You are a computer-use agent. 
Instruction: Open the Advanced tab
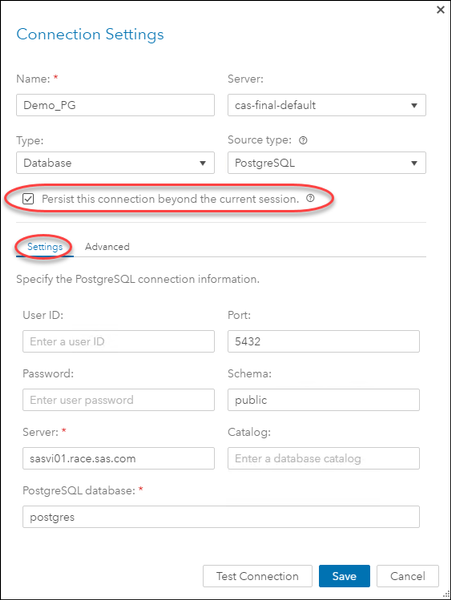[107, 247]
